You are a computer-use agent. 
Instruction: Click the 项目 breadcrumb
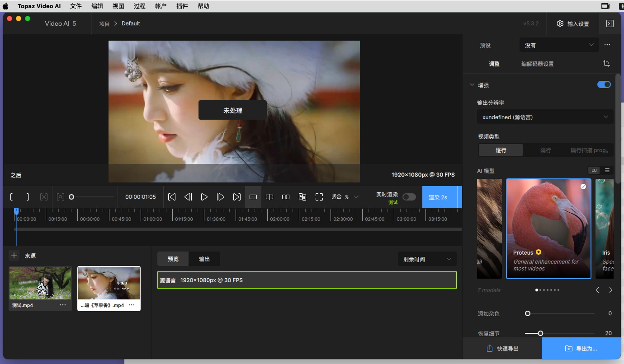(104, 23)
